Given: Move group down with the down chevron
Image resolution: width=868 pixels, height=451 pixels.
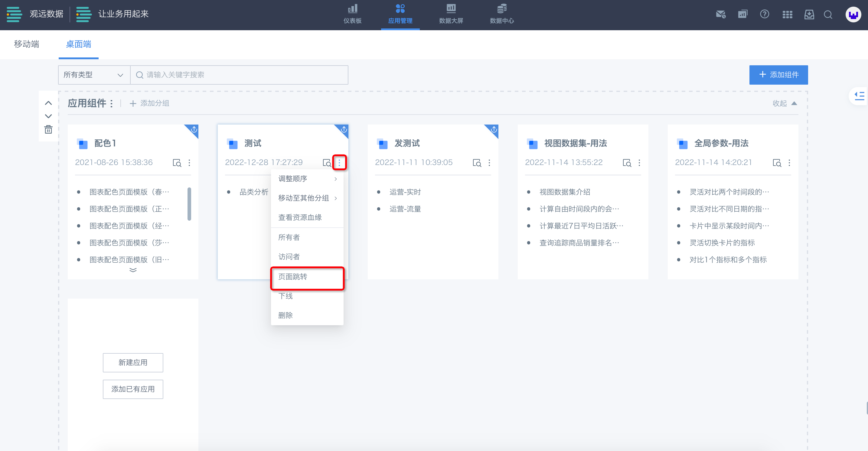Looking at the screenshot, I should (x=48, y=116).
